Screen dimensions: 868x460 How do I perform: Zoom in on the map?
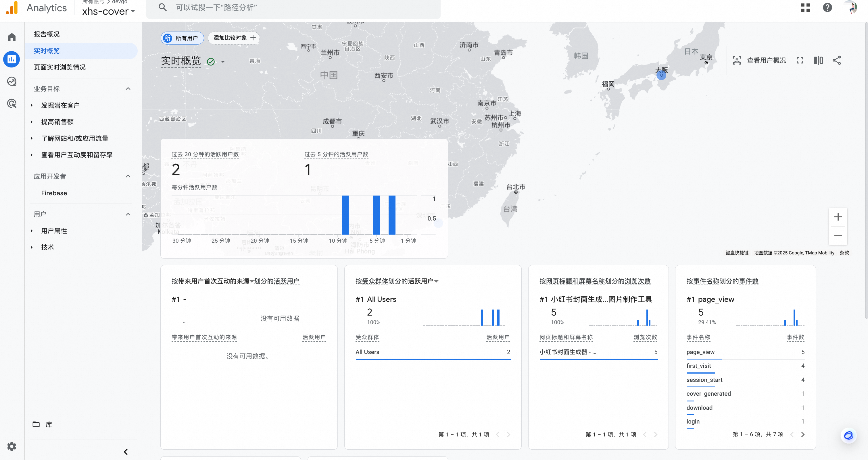[x=838, y=217]
